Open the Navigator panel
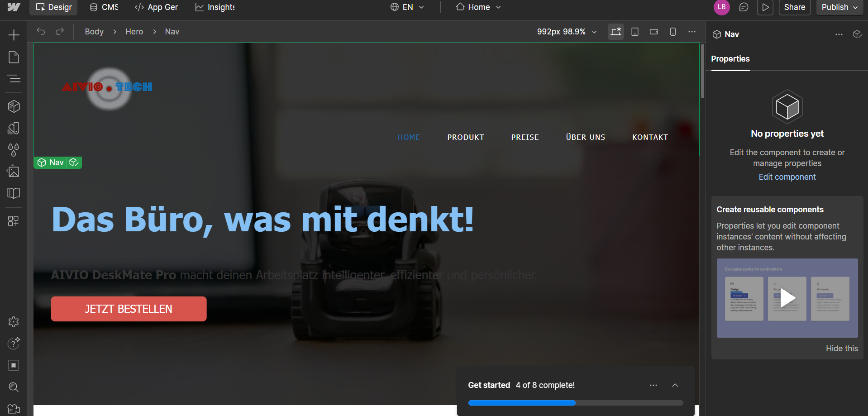 click(x=14, y=79)
